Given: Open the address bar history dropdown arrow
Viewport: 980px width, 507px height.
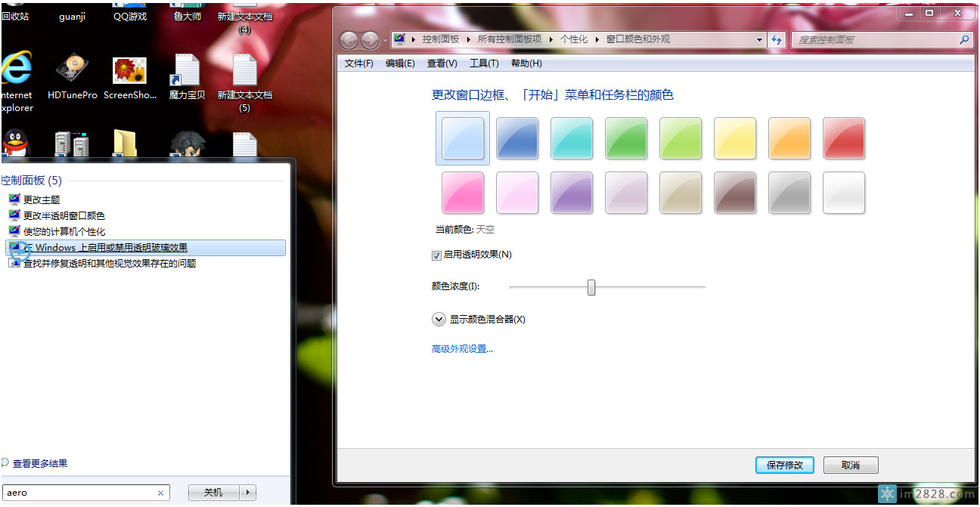Looking at the screenshot, I should click(x=760, y=40).
